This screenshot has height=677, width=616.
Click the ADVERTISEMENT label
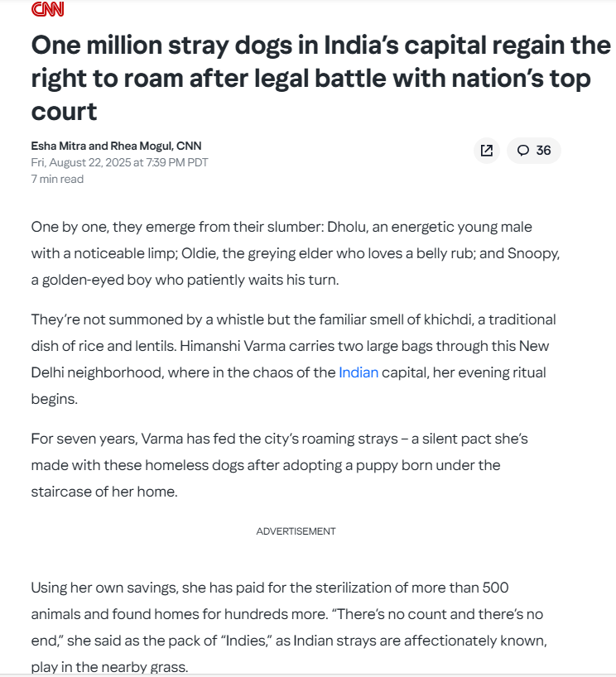(x=296, y=531)
